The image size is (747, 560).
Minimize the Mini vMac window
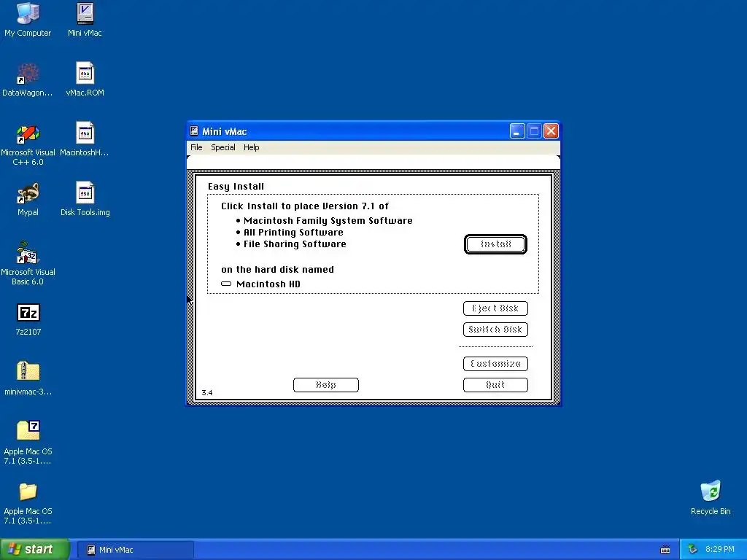517,131
